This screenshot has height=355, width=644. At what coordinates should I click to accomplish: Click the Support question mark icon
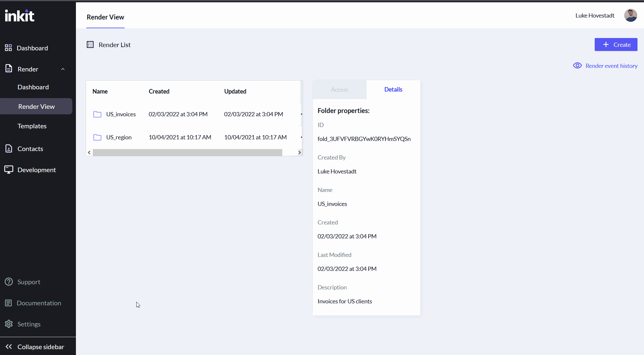[9, 282]
